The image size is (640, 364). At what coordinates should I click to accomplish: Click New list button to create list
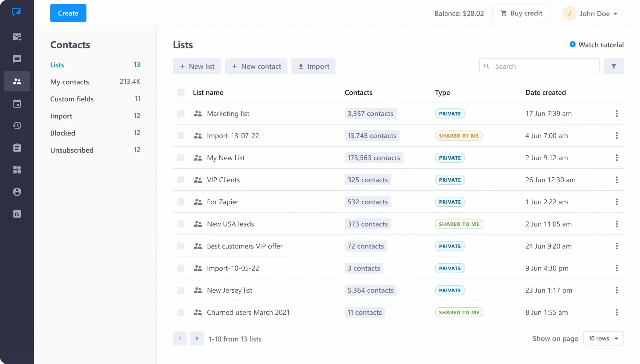pyautogui.click(x=197, y=66)
